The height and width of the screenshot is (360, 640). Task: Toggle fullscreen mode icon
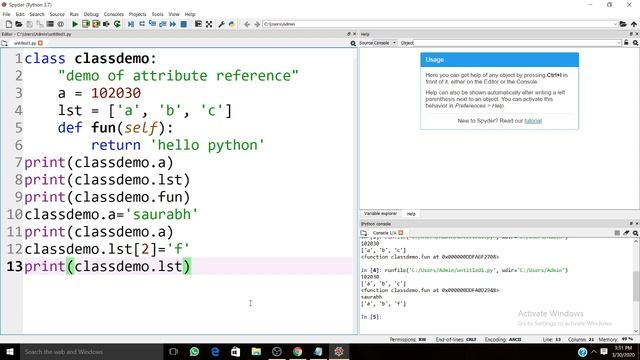click(209, 24)
